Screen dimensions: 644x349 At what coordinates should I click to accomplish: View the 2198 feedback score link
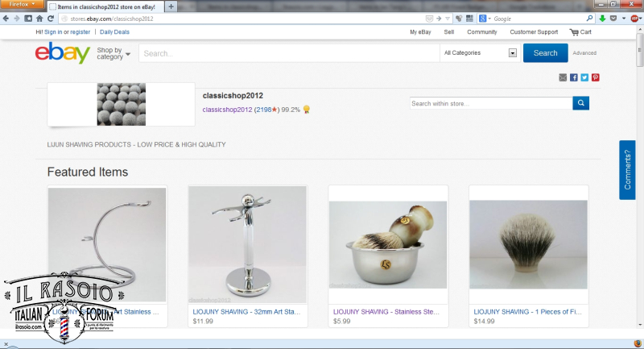coord(264,110)
